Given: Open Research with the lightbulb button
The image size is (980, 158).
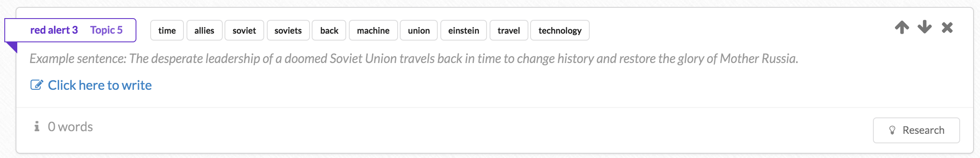Looking at the screenshot, I should pyautogui.click(x=916, y=130).
